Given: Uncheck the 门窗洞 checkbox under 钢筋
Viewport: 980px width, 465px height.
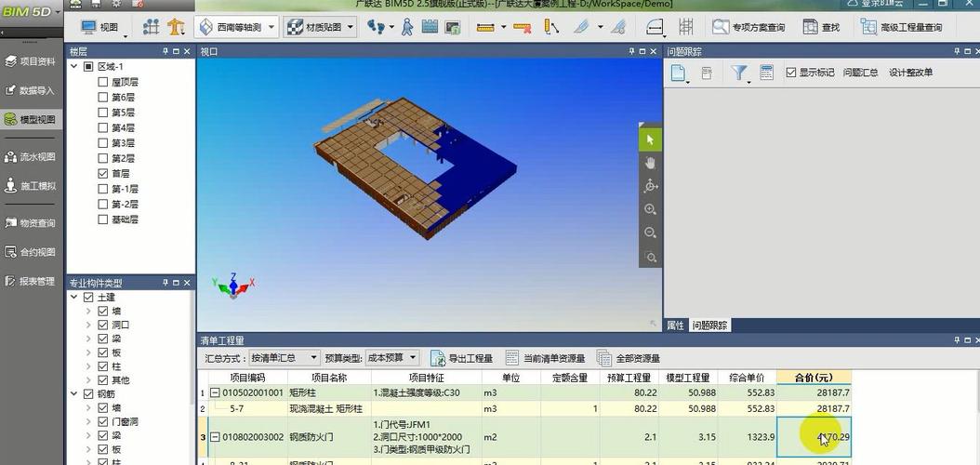Looking at the screenshot, I should point(103,422).
